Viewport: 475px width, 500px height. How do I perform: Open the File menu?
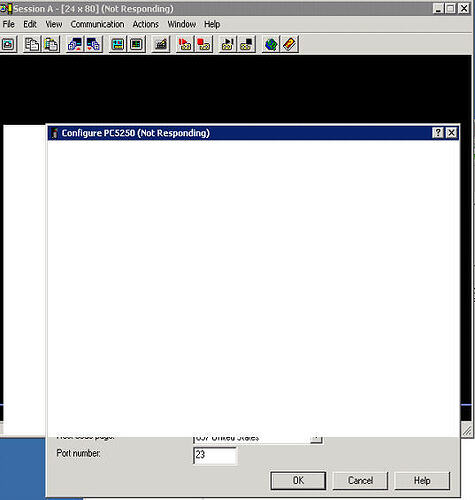(9, 24)
